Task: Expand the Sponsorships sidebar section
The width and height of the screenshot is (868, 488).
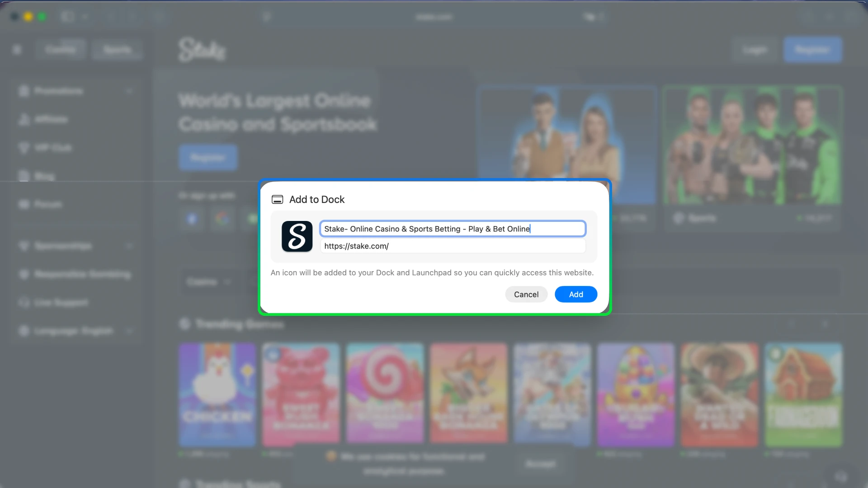Action: (x=130, y=246)
